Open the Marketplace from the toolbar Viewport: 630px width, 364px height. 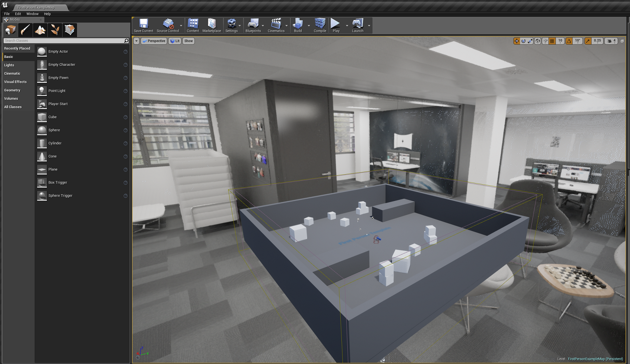point(212,25)
